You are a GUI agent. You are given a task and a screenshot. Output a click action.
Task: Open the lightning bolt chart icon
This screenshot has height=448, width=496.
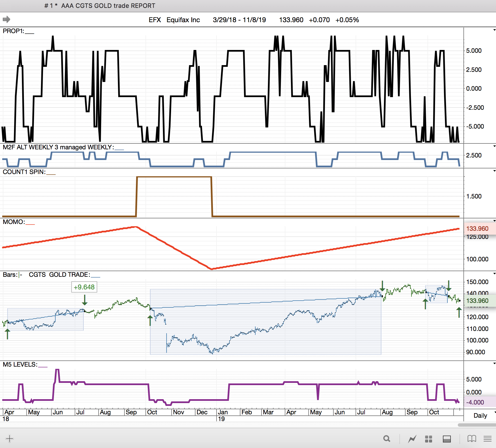(412, 438)
